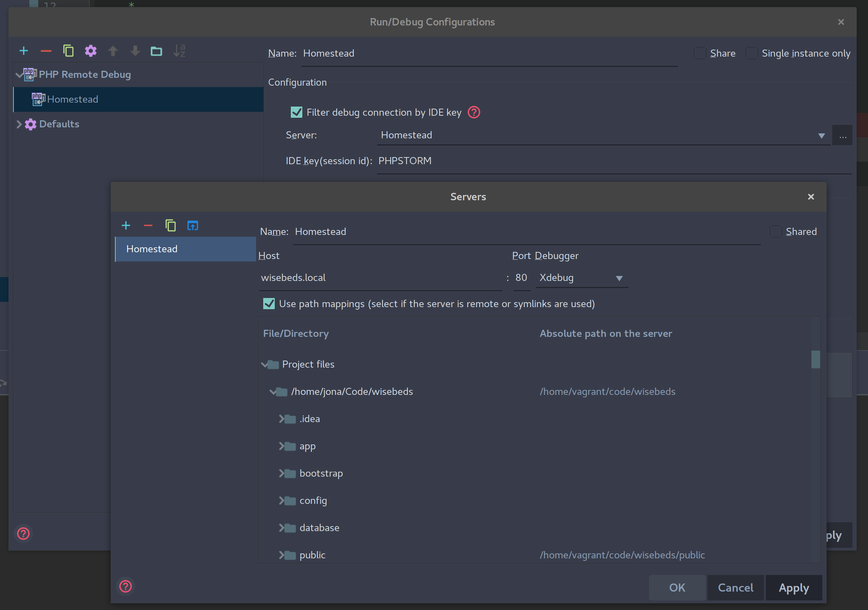This screenshot has height=610, width=868.
Task: Expand the Defaults tree node
Action: tap(19, 124)
